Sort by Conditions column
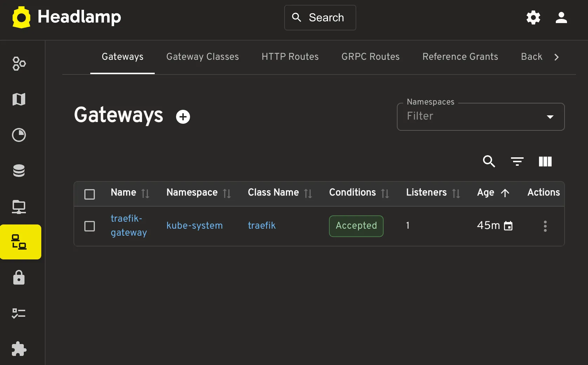 [385, 193]
